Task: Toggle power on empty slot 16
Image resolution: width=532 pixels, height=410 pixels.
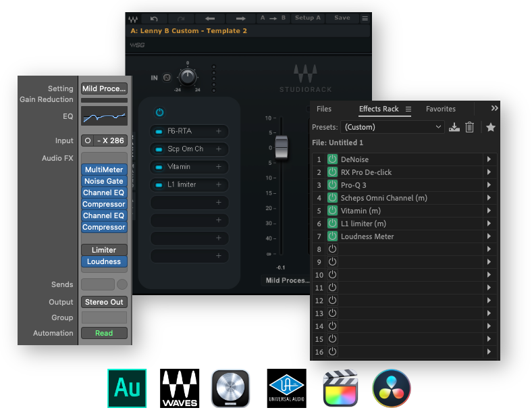Action: pos(332,352)
